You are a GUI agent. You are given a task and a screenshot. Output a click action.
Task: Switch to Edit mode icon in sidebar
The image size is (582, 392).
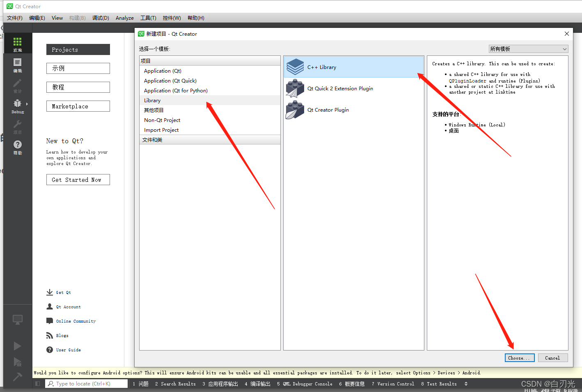click(17, 62)
